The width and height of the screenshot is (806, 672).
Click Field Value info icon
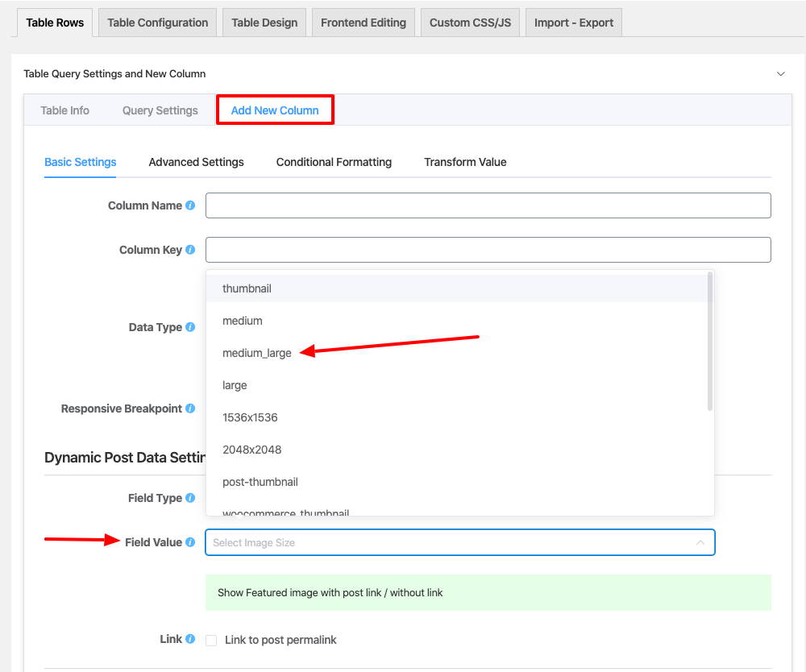190,542
